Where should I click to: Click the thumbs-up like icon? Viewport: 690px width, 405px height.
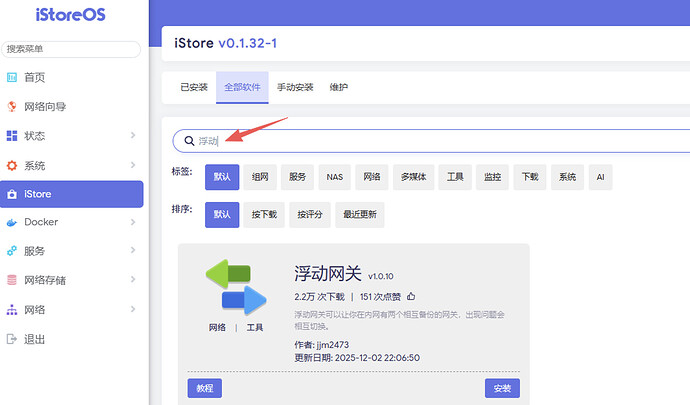(411, 296)
